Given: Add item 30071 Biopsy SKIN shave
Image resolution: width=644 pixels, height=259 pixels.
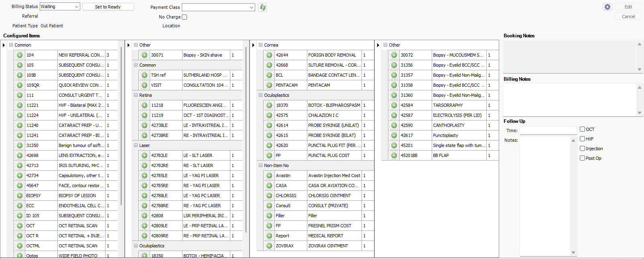Looking at the screenshot, I should (144, 55).
